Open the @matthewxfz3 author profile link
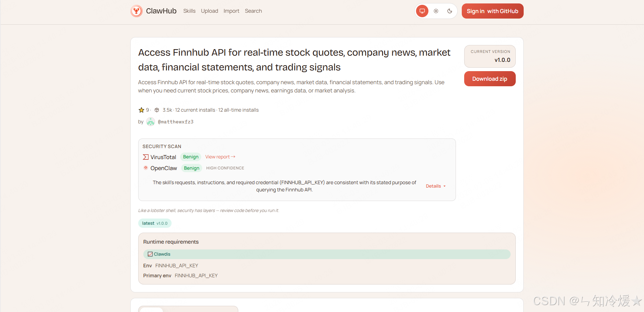 (176, 122)
